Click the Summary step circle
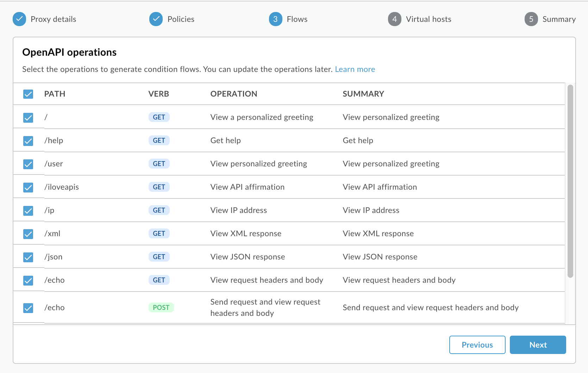 pos(531,19)
